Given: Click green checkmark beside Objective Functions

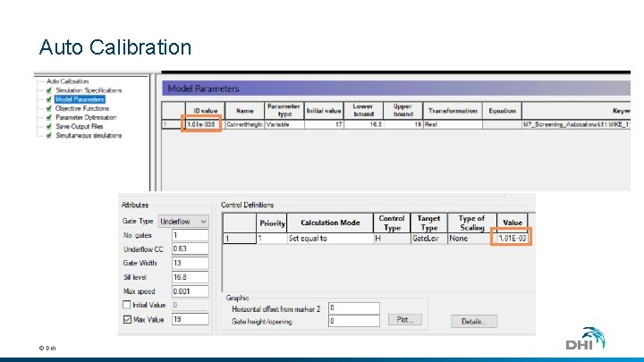Looking at the screenshot, I should (49, 108).
